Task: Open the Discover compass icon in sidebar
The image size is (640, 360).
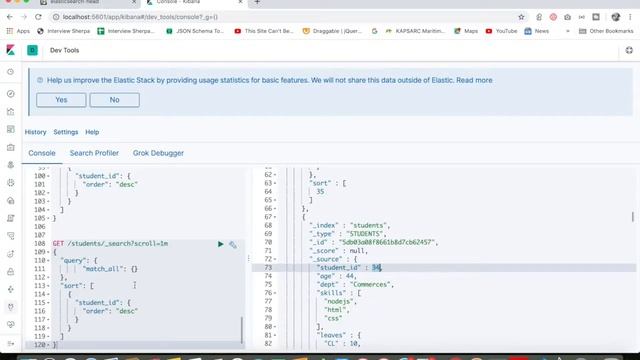Action: pos(11,93)
